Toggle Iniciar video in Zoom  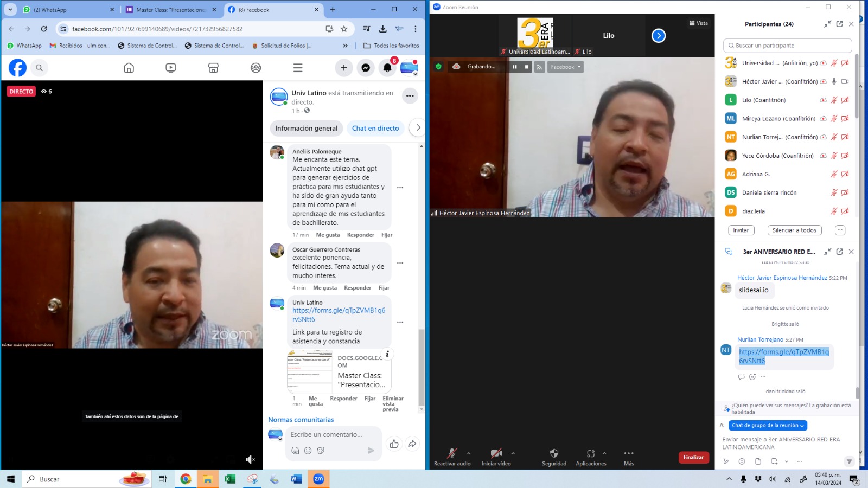496,454
